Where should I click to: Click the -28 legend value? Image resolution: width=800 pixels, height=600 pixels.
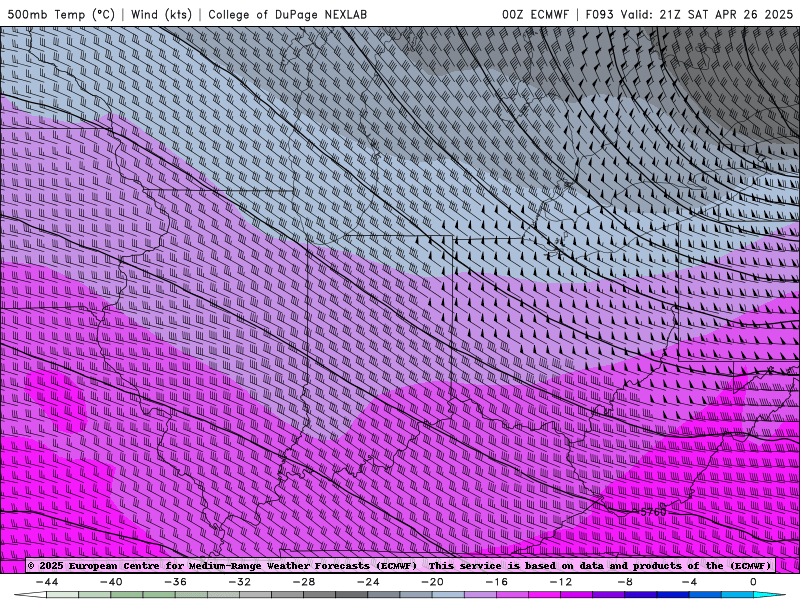(304, 582)
